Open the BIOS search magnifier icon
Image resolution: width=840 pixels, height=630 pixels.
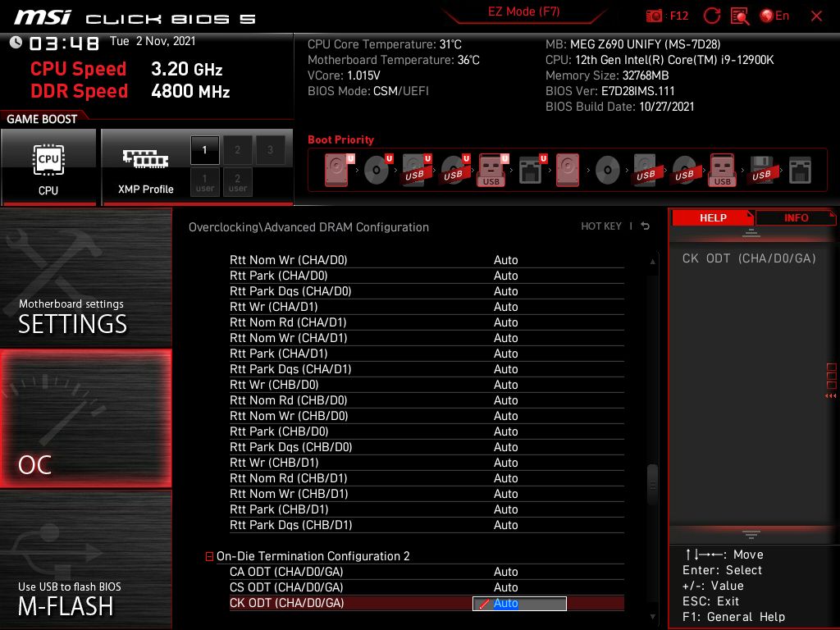pos(740,16)
